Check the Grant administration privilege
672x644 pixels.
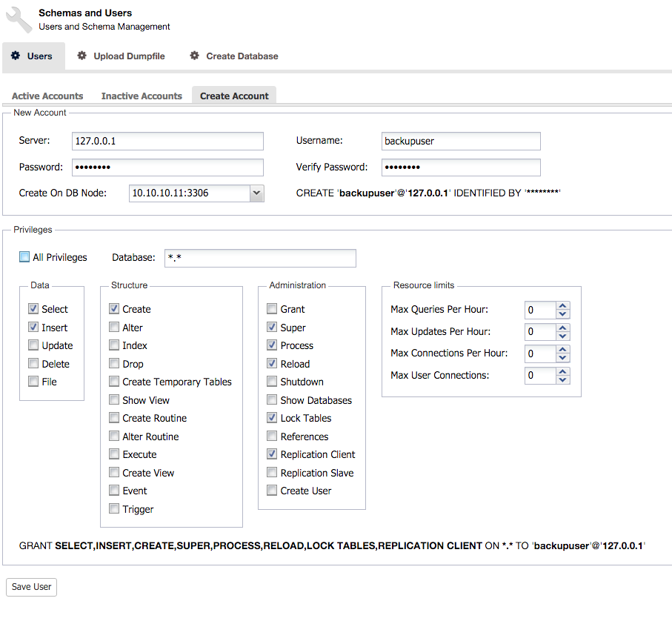tap(272, 309)
